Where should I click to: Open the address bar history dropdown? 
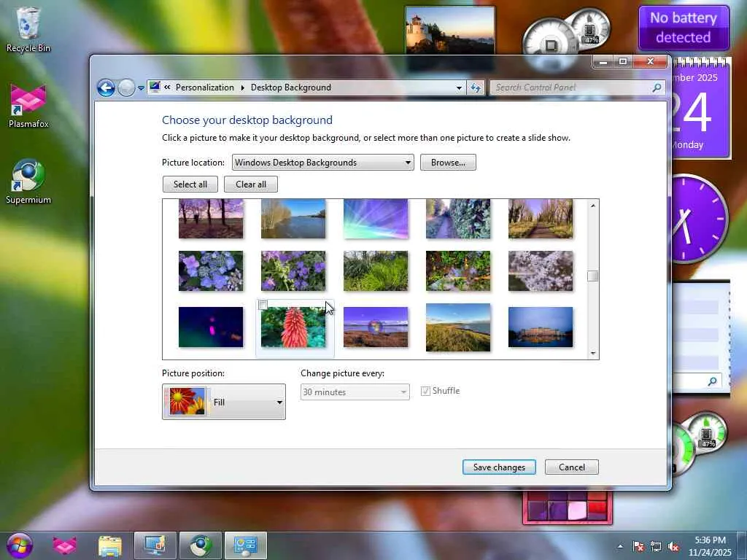click(x=459, y=87)
